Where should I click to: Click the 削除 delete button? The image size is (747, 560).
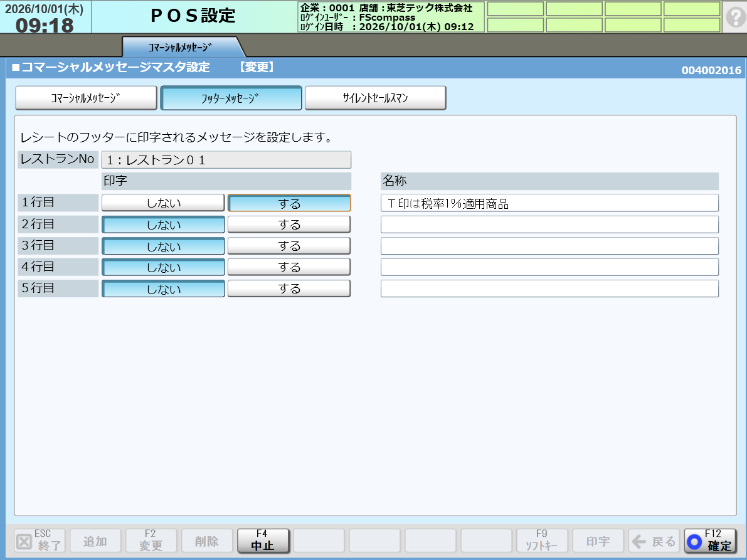(x=207, y=541)
